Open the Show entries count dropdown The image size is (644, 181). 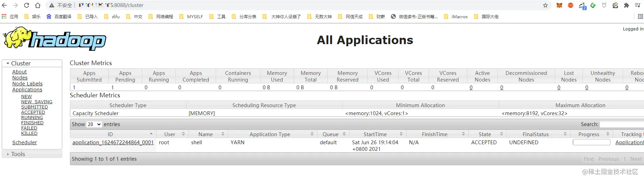94,124
